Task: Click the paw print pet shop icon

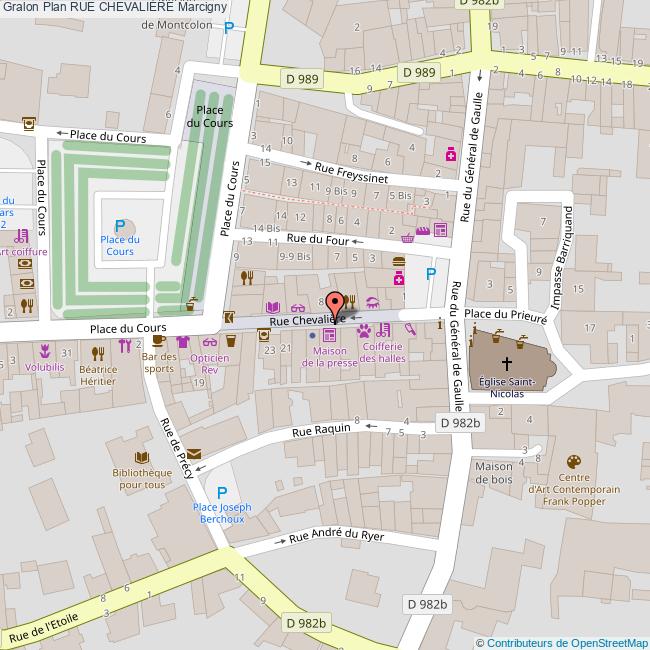Action: click(x=362, y=330)
